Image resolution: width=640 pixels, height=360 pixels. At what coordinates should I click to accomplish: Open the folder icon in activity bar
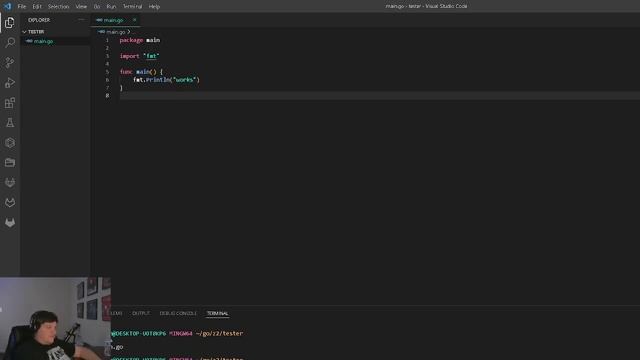click(10, 162)
